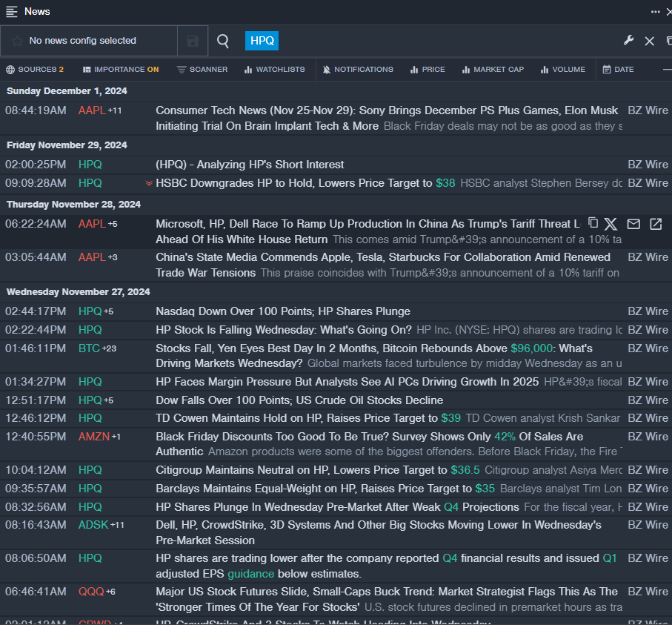Click the 09:09:28AM timestamp
Image resolution: width=672 pixels, height=625 pixels.
point(36,183)
